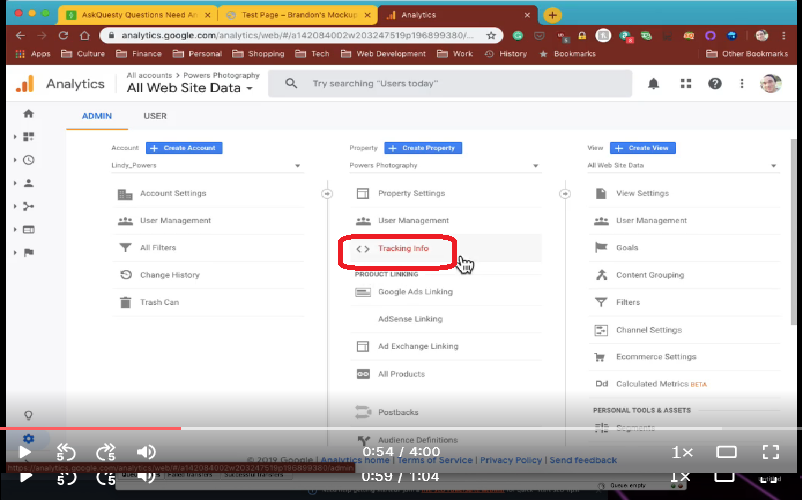The width and height of the screenshot is (802, 500).
Task: Open Goals in View column
Action: 627,247
